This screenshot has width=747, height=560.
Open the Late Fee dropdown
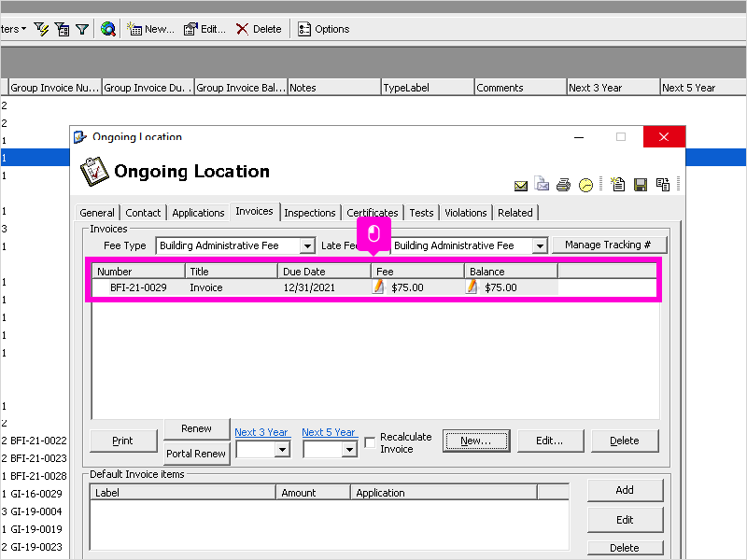540,246
